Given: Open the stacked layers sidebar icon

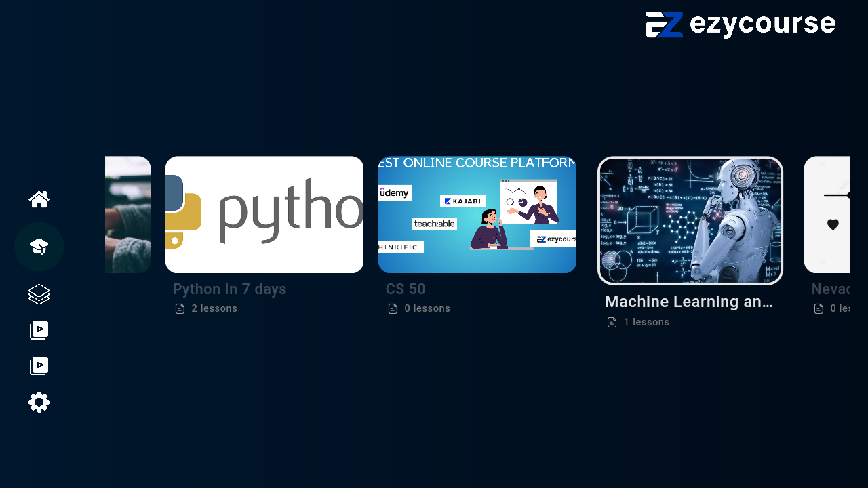Looking at the screenshot, I should pos(39,294).
